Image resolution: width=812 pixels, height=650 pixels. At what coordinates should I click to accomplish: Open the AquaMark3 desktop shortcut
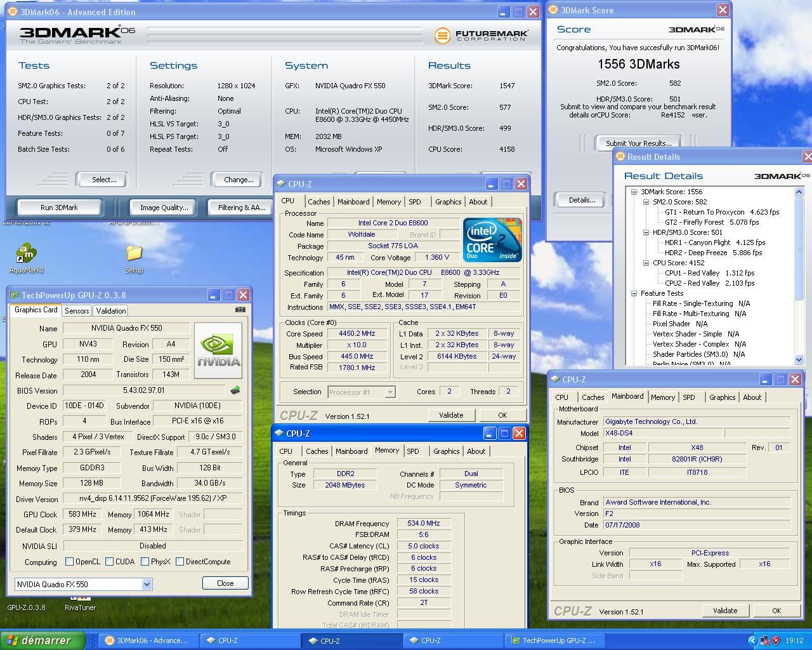click(26, 258)
